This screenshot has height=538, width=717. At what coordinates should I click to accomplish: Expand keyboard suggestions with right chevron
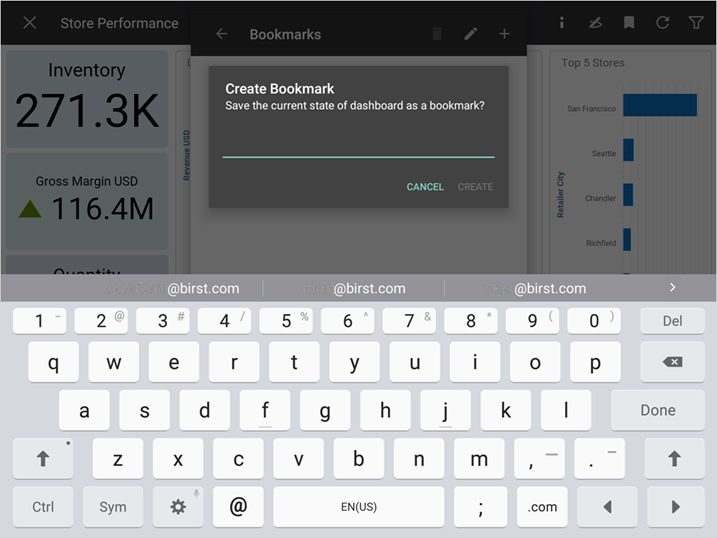click(672, 287)
